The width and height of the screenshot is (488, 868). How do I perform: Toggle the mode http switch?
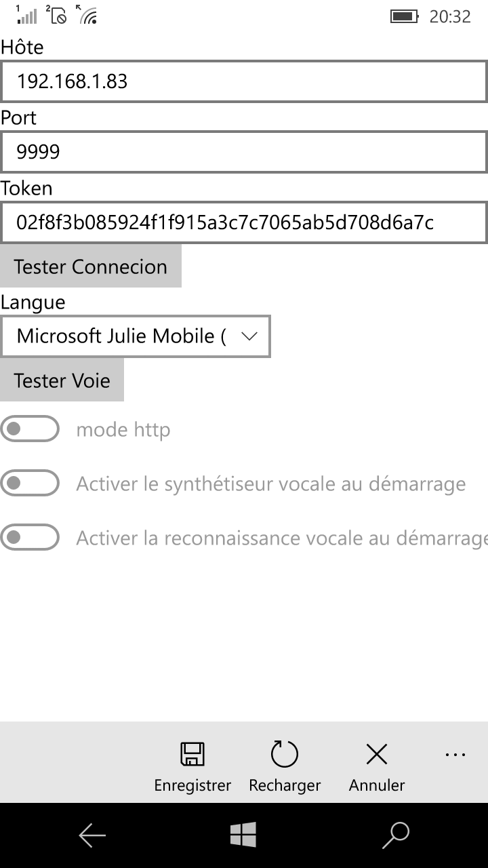point(30,429)
